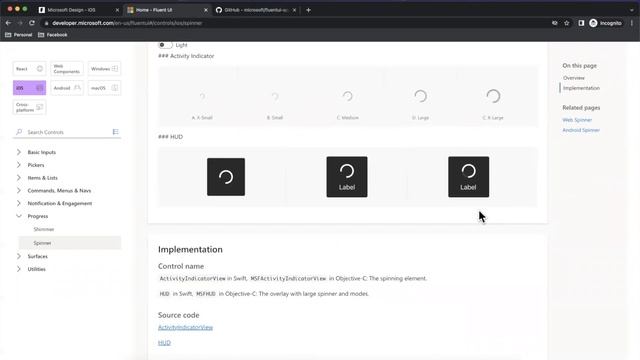Click the '### Activity Indicator' heading text
Image resolution: width=640 pixels, height=360 pixels.
coord(186,56)
